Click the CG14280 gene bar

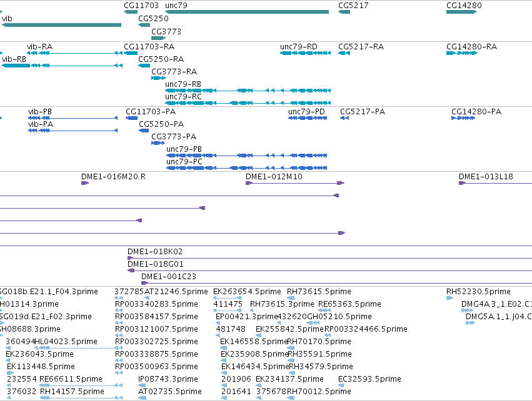(462, 12)
